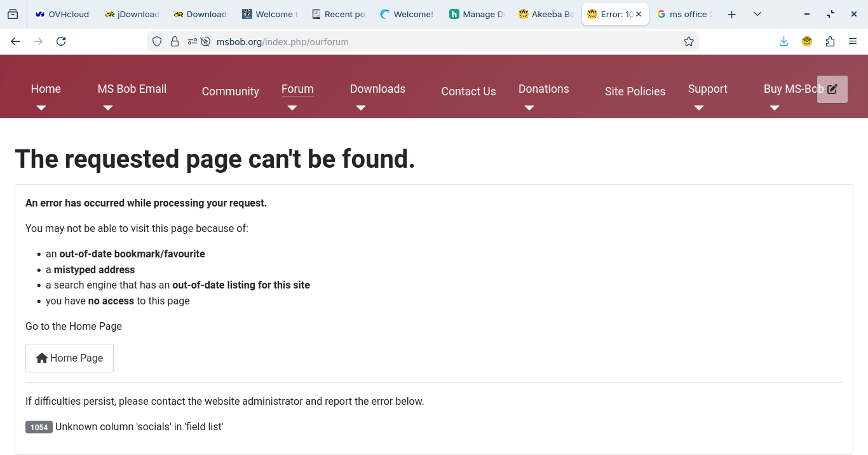The image size is (868, 455).
Task: Show the list all tabs chevron
Action: click(757, 14)
